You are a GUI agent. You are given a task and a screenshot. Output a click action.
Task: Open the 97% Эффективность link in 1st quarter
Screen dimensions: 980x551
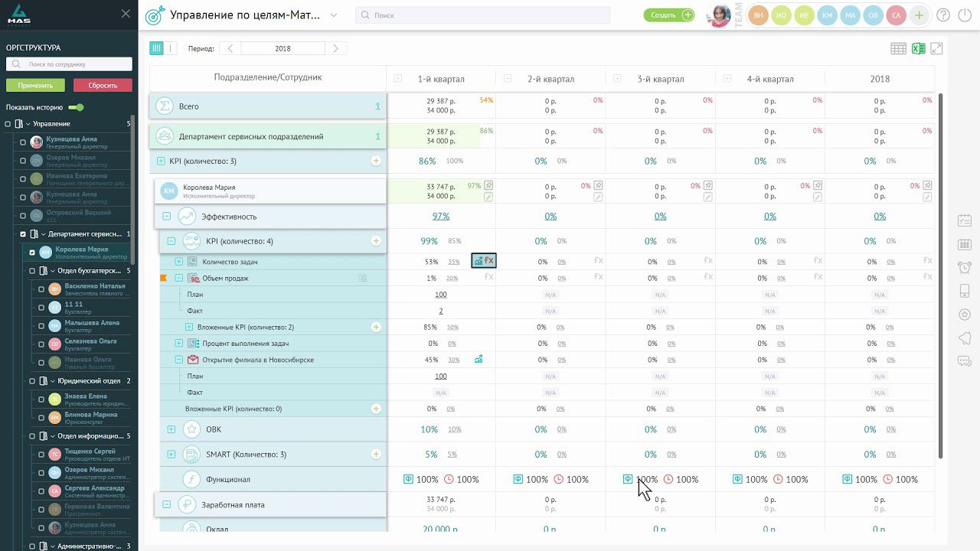441,217
